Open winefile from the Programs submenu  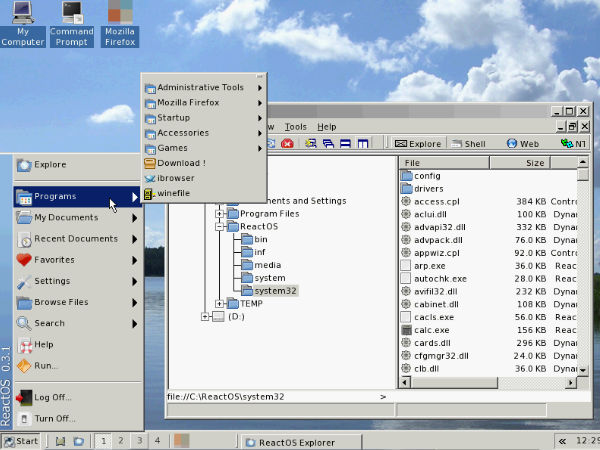(x=174, y=193)
